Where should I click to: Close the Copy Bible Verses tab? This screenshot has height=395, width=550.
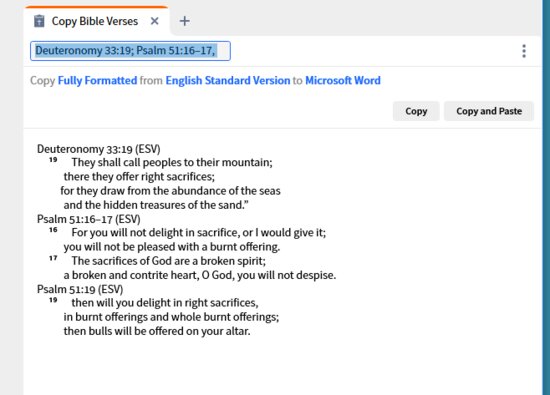tap(154, 21)
